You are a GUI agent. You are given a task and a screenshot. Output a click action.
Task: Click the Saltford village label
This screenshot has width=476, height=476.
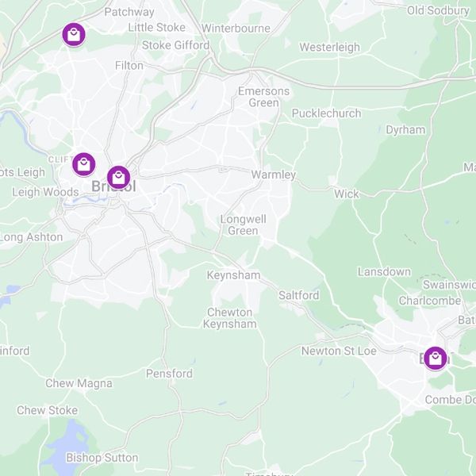coord(299,295)
